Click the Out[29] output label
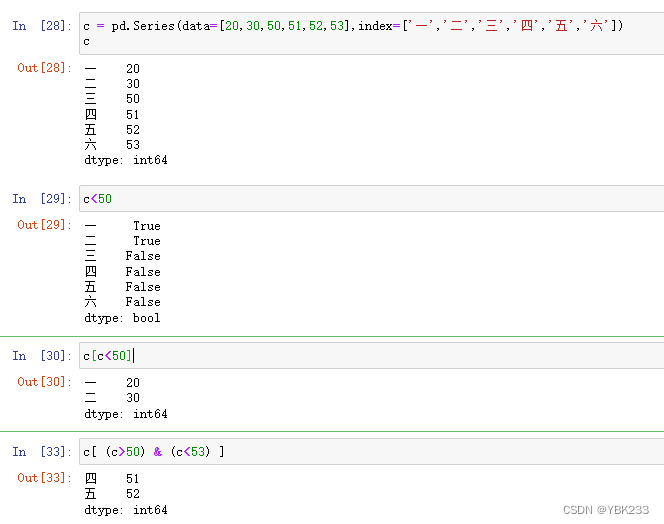 (x=44, y=225)
